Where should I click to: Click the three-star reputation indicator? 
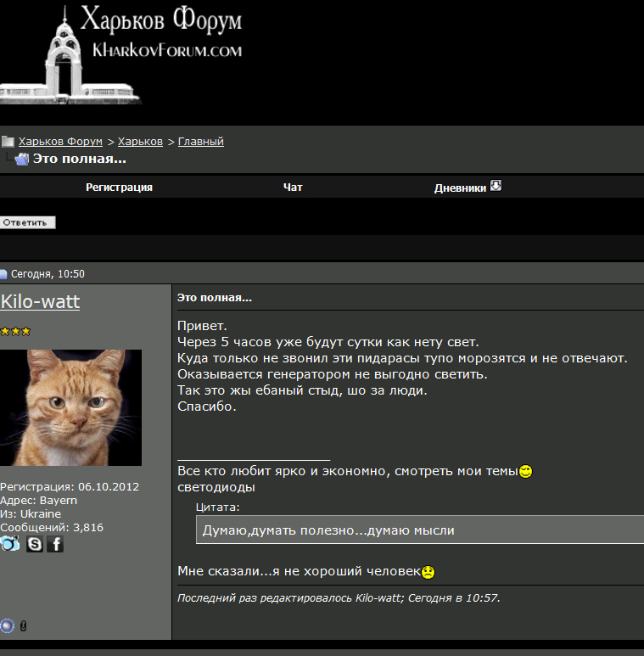[x=15, y=331]
